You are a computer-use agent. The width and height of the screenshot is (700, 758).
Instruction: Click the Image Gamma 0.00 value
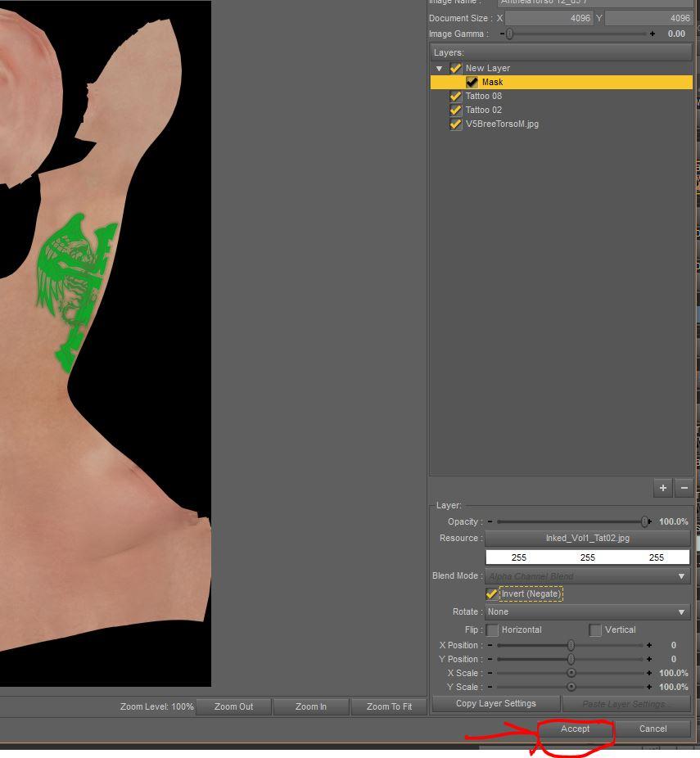[x=676, y=34]
